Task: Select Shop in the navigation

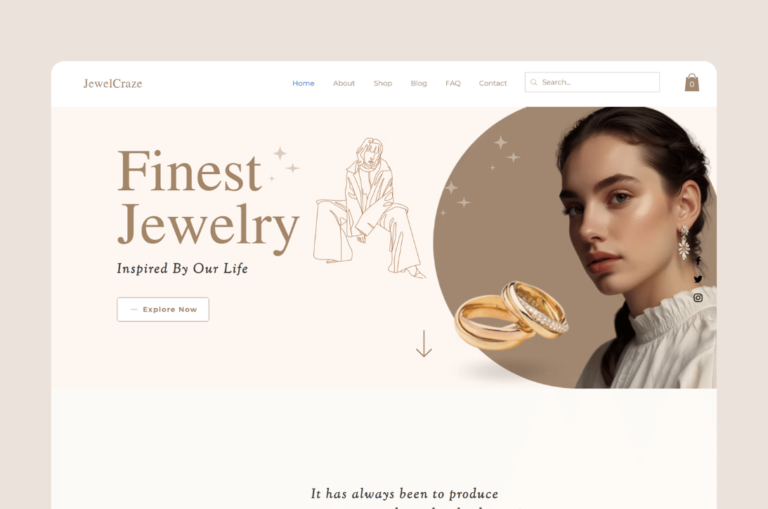Action: coord(383,83)
